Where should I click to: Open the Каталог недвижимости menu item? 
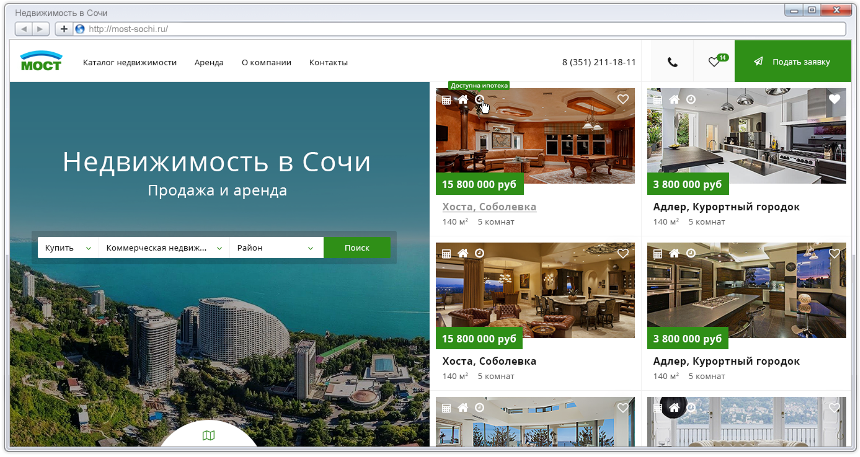[x=129, y=63]
